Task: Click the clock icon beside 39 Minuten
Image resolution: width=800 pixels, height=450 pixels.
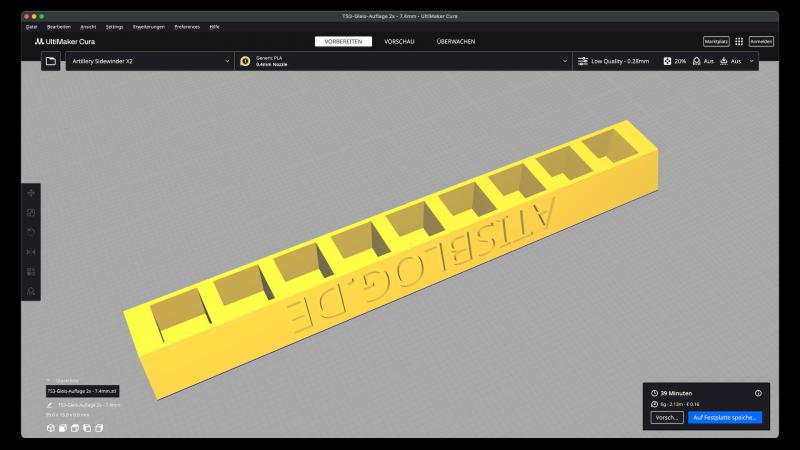Action: [x=654, y=393]
